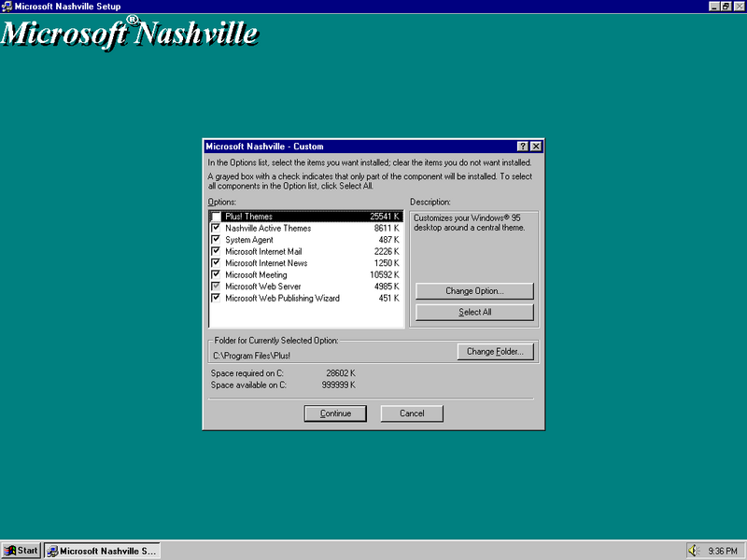Click Continue to proceed with setup
The image size is (747, 560).
tap(335, 413)
